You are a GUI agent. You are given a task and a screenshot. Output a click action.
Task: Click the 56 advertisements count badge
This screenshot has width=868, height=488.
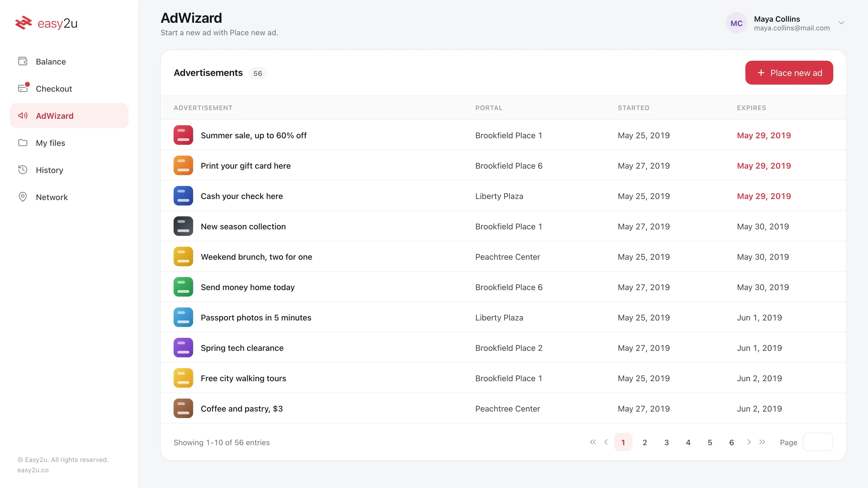tap(258, 73)
